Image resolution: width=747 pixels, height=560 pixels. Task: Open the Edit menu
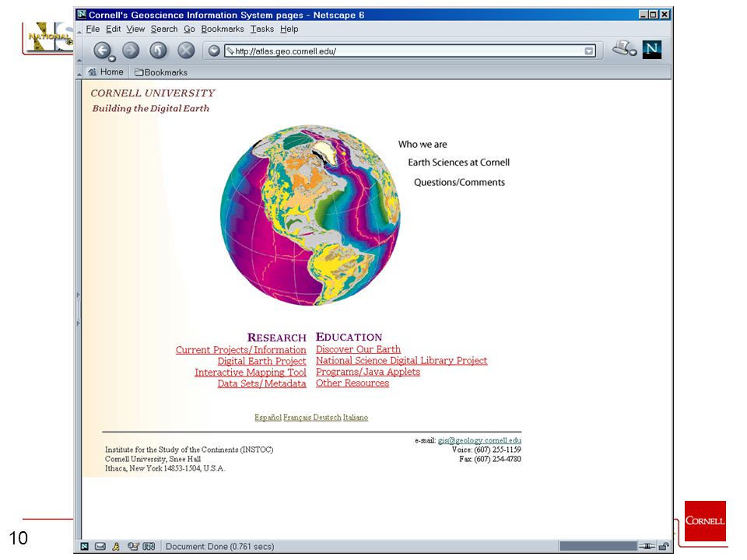[x=113, y=29]
